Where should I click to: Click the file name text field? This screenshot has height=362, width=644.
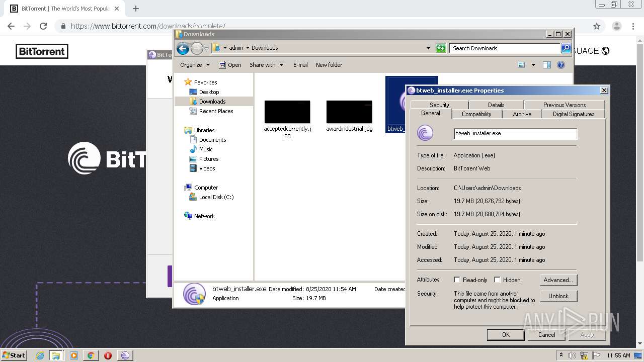tap(515, 134)
